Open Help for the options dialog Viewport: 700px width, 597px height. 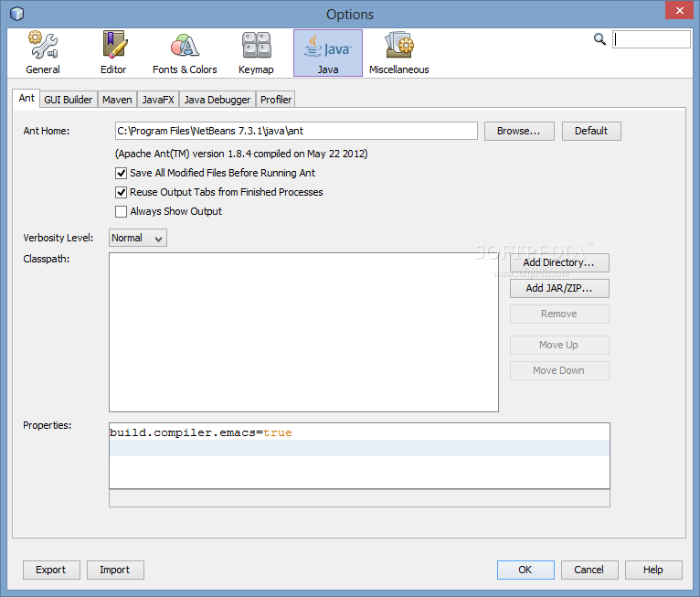[x=653, y=570]
